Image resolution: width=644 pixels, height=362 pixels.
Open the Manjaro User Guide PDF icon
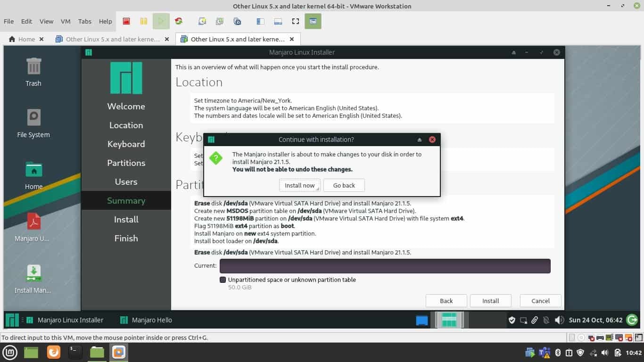pyautogui.click(x=33, y=227)
